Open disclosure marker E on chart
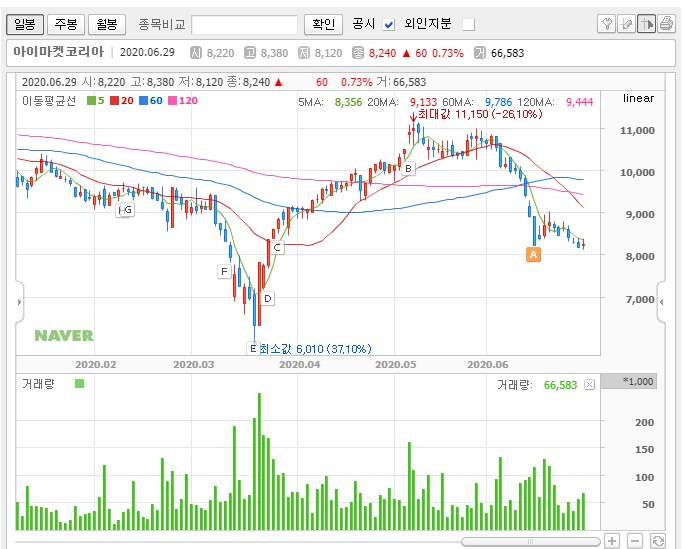 coord(253,349)
